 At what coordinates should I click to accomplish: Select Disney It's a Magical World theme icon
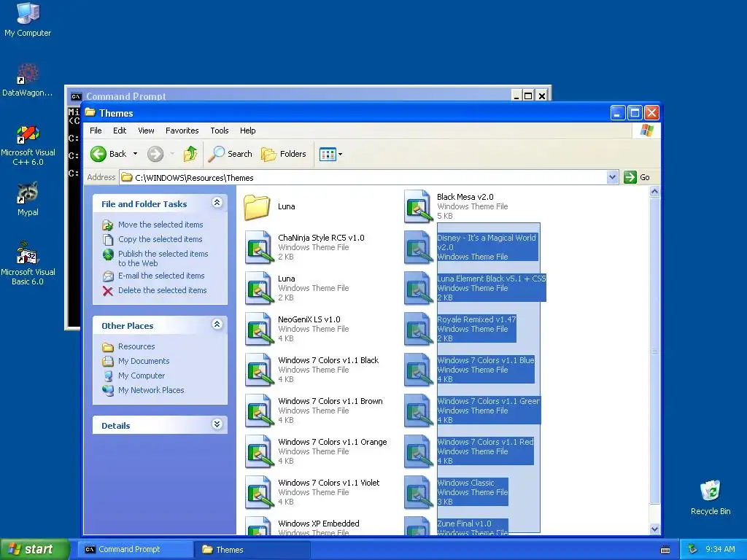click(418, 247)
